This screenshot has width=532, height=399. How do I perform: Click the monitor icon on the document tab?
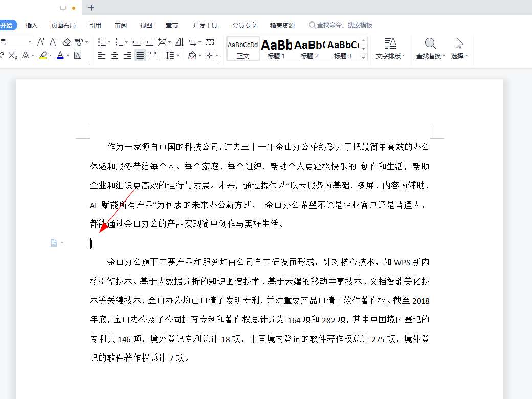pyautogui.click(x=63, y=8)
